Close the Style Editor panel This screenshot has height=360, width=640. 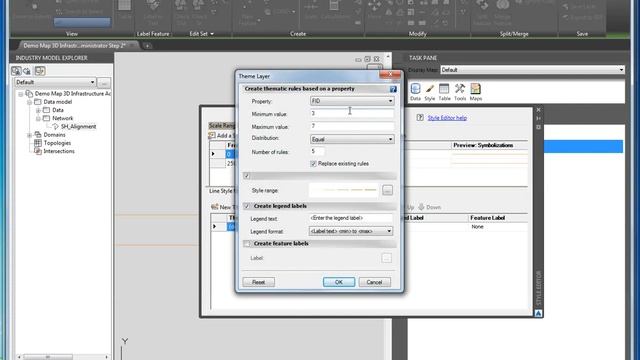(x=538, y=110)
